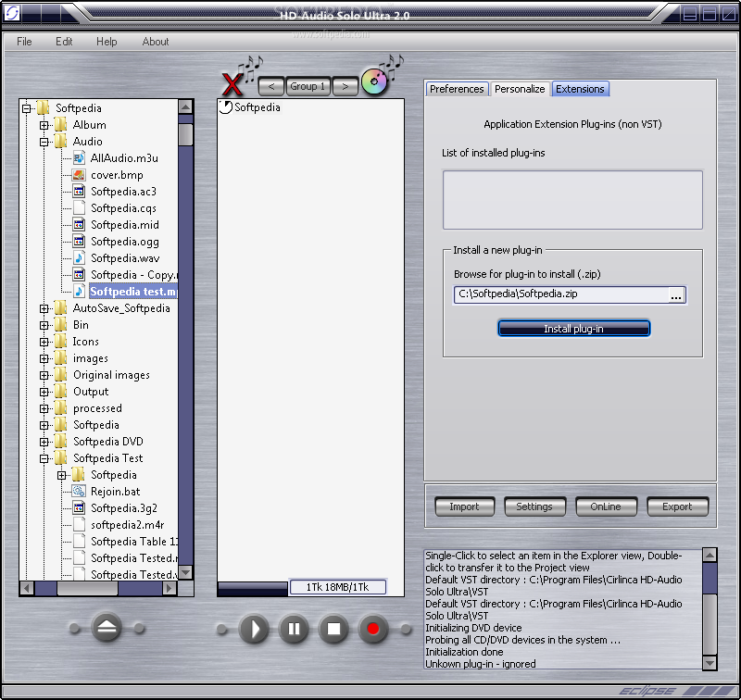Click the explorer tree vertical scrollbar thumb
Screen dimensions: 741x700
point(186,134)
